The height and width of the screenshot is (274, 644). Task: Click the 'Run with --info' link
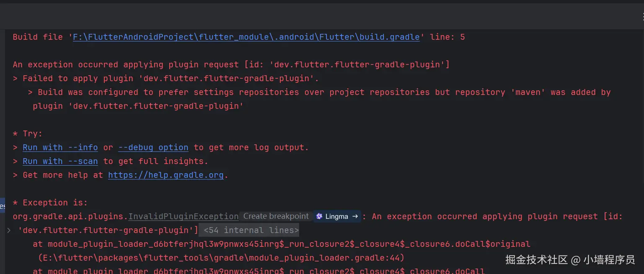(60, 147)
